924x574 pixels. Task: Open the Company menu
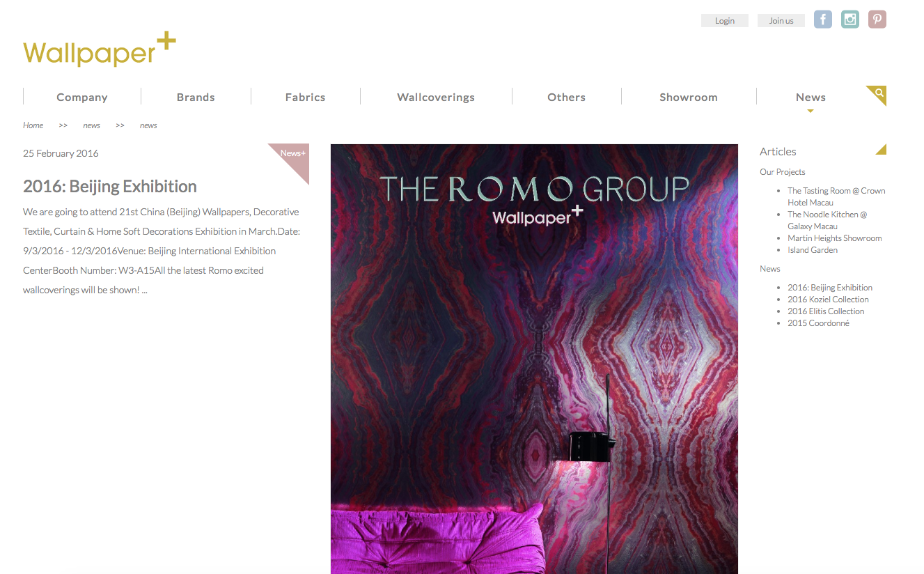[82, 98]
